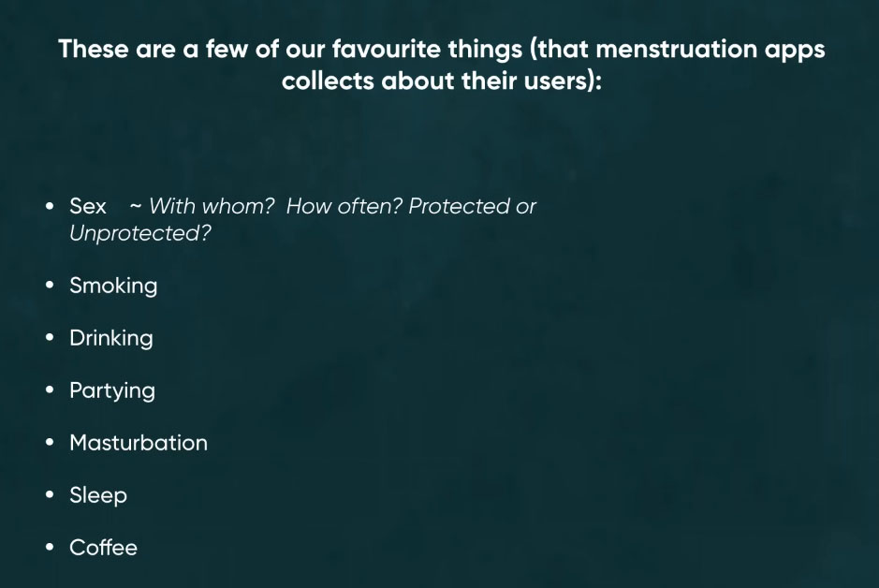The image size is (879, 588).
Task: Select the word "Sex" in the list
Action: (x=88, y=206)
